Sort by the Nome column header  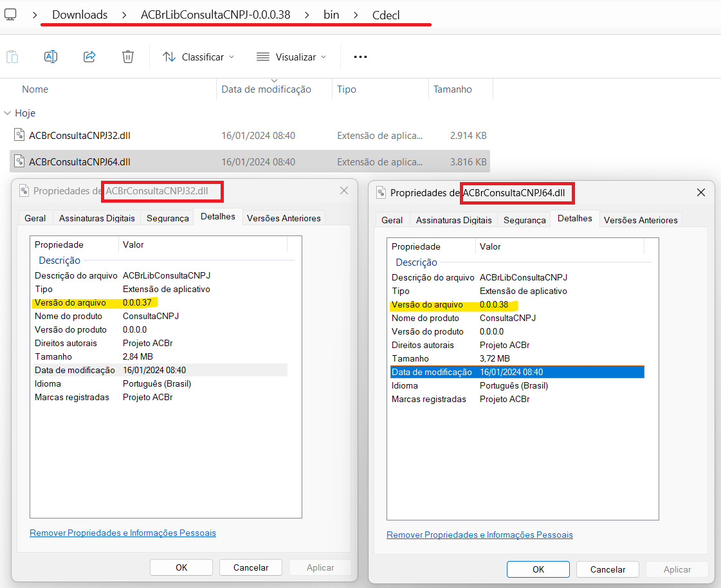pos(35,89)
